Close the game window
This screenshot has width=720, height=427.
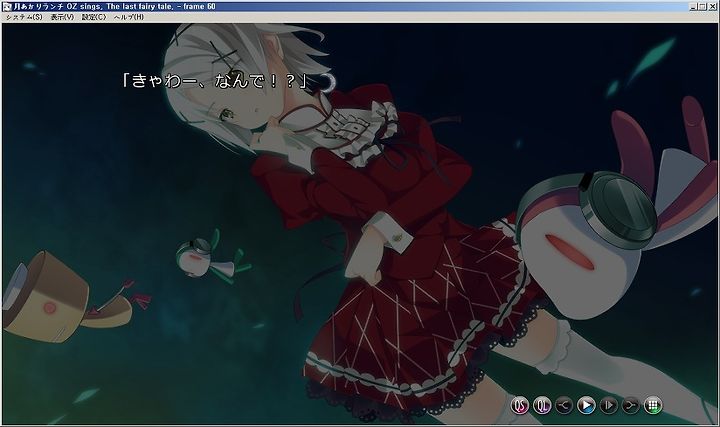(712, 6)
